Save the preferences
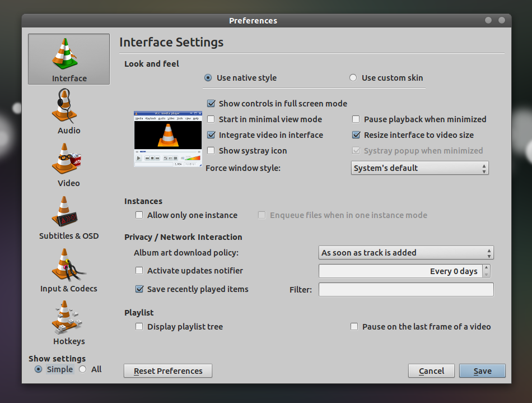 tap(482, 370)
